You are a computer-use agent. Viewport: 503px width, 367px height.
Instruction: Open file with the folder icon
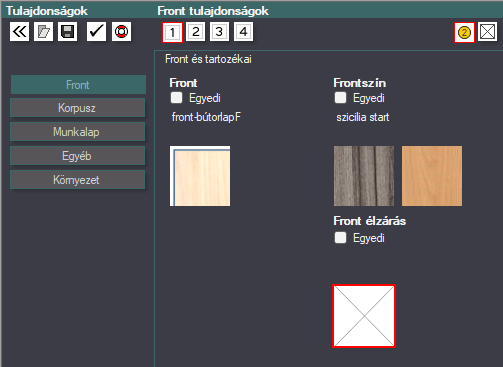point(43,32)
